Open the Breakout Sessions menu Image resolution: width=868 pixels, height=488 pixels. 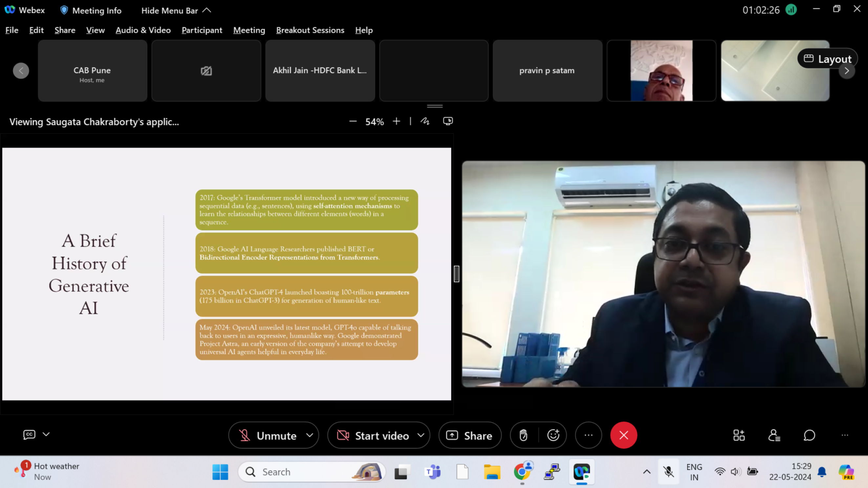tap(310, 30)
